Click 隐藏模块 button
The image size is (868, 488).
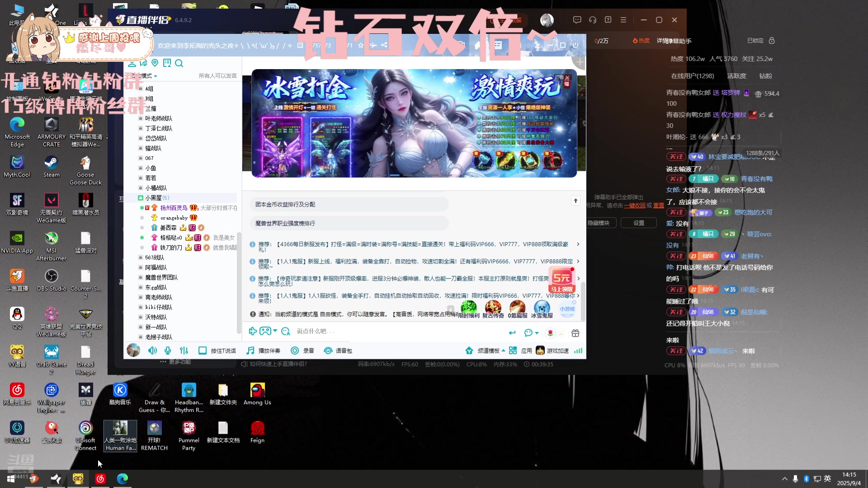(x=599, y=223)
